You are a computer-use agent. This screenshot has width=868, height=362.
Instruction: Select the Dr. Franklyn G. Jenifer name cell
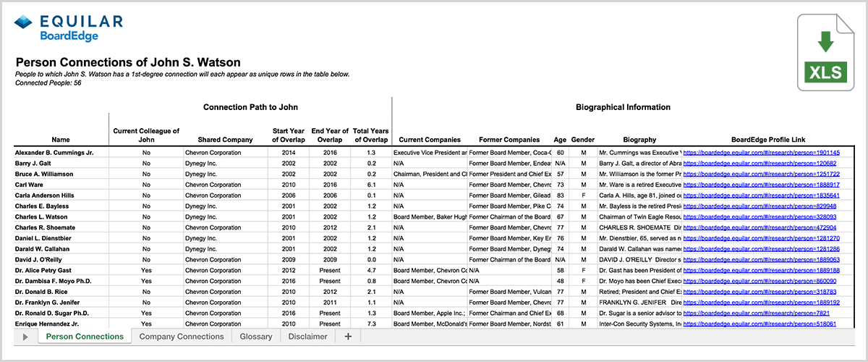(61, 302)
